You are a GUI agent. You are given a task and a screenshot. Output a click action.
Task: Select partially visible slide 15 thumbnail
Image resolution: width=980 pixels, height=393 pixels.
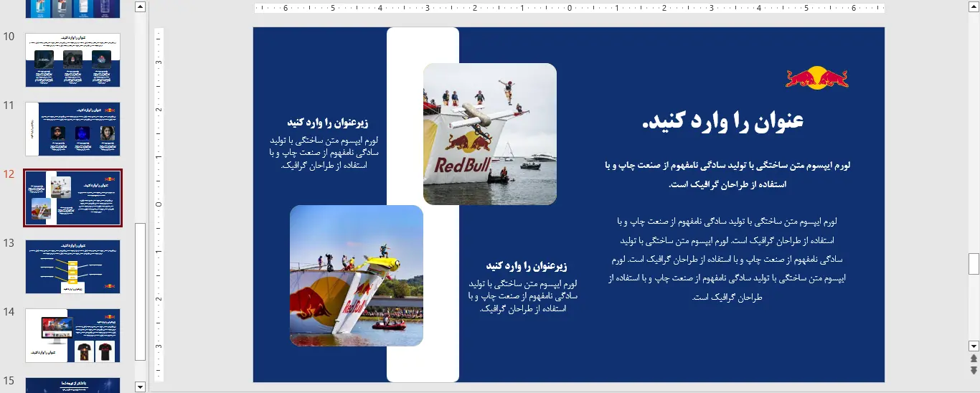click(72, 385)
